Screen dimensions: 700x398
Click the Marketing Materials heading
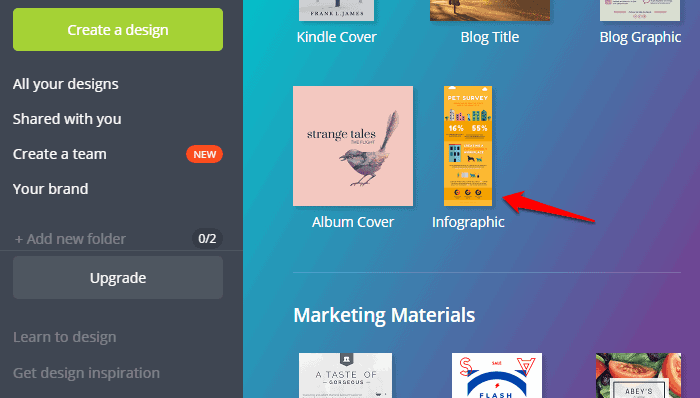click(x=384, y=315)
